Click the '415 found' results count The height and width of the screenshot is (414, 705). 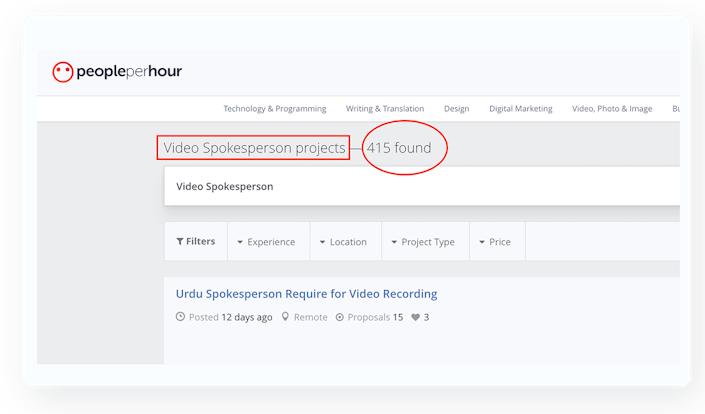click(x=399, y=147)
